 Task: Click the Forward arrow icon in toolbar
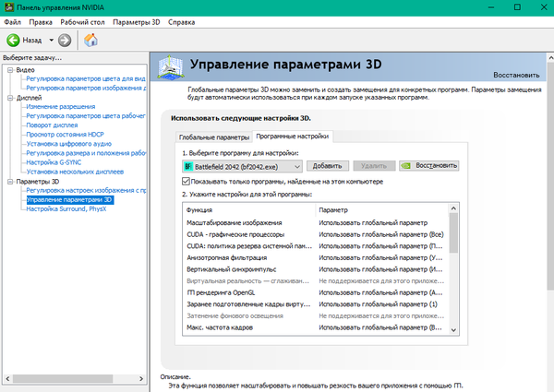pyautogui.click(x=65, y=40)
